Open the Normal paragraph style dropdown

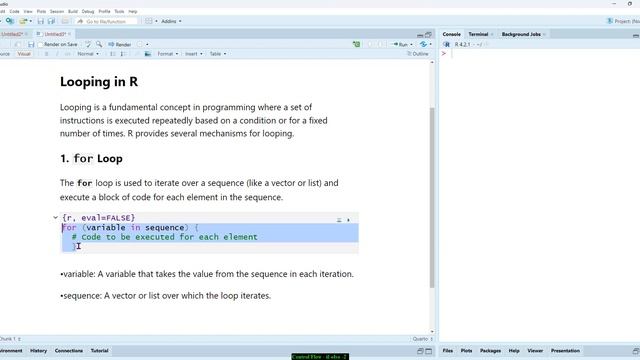[88, 54]
